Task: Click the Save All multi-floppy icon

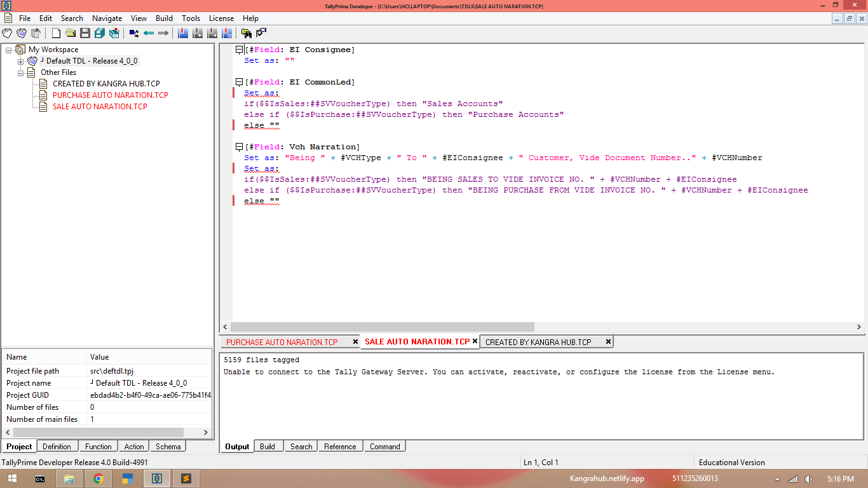Action: (x=99, y=33)
